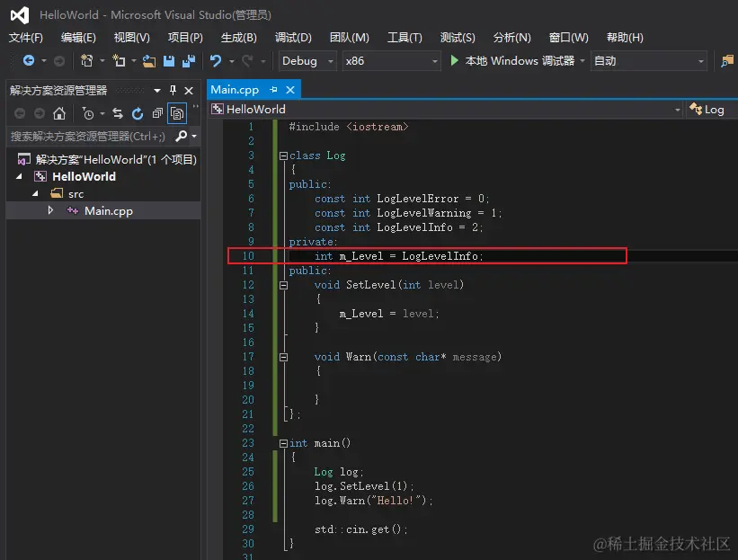738x560 pixels.
Task: Click the Navigate Forward arrow in main toolbar
Action: 58,61
